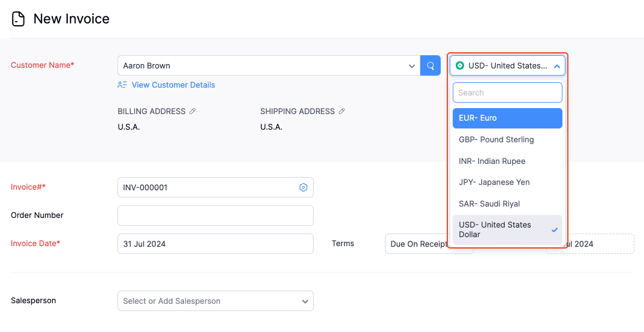Click the currency Search field
The width and height of the screenshot is (644, 332).
pos(507,92)
